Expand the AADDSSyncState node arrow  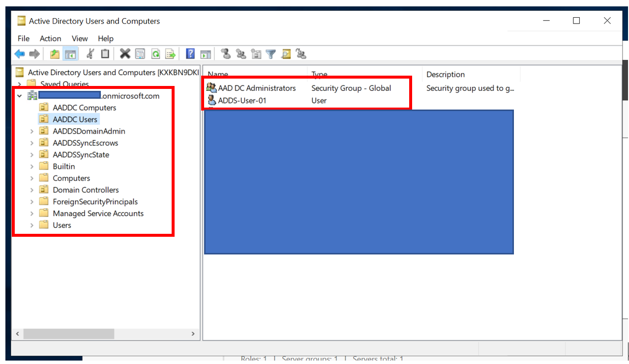(x=32, y=155)
